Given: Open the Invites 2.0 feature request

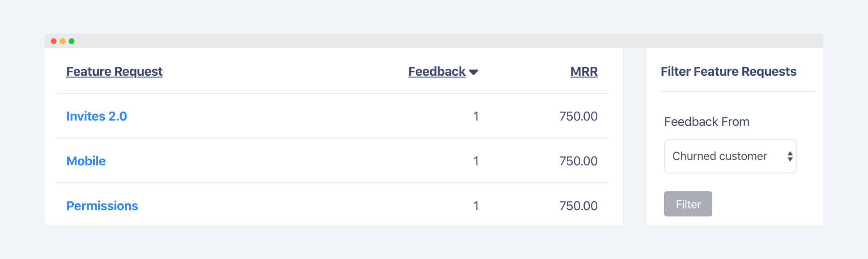Looking at the screenshot, I should point(97,117).
